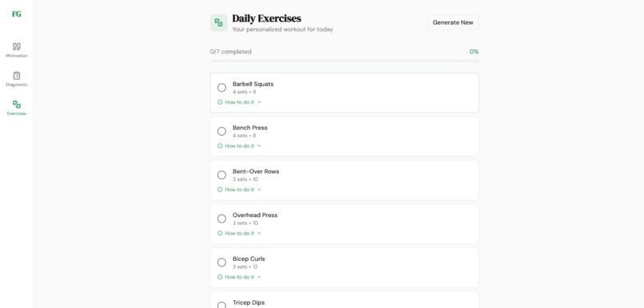Click the info icon under Bench Press

(220, 145)
